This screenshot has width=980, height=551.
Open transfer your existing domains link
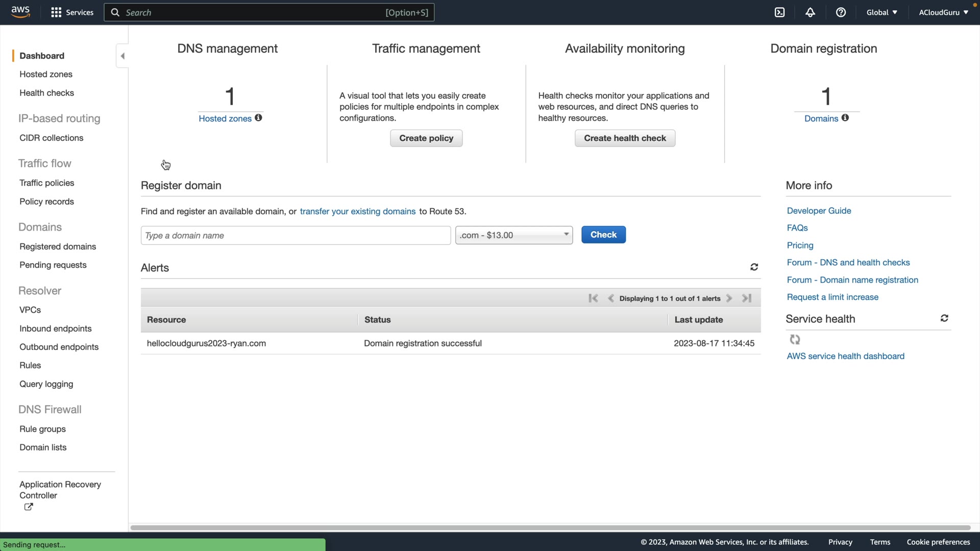click(357, 211)
